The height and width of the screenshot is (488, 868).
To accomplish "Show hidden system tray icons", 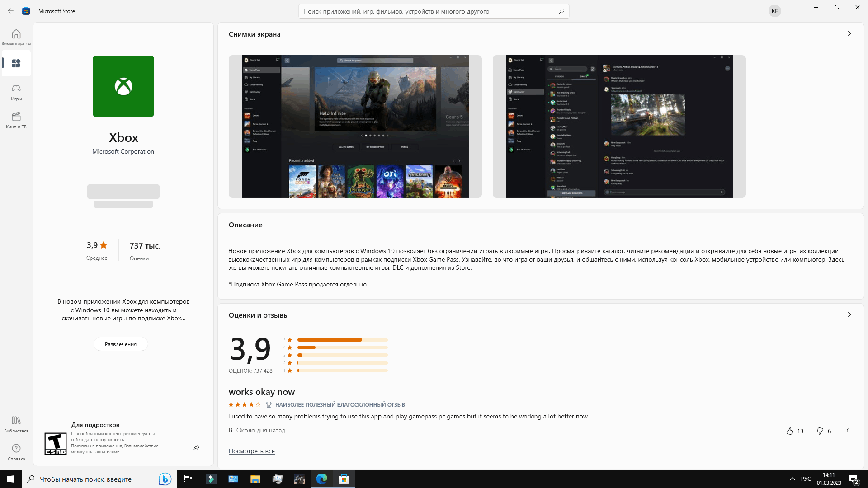I will point(792,479).
